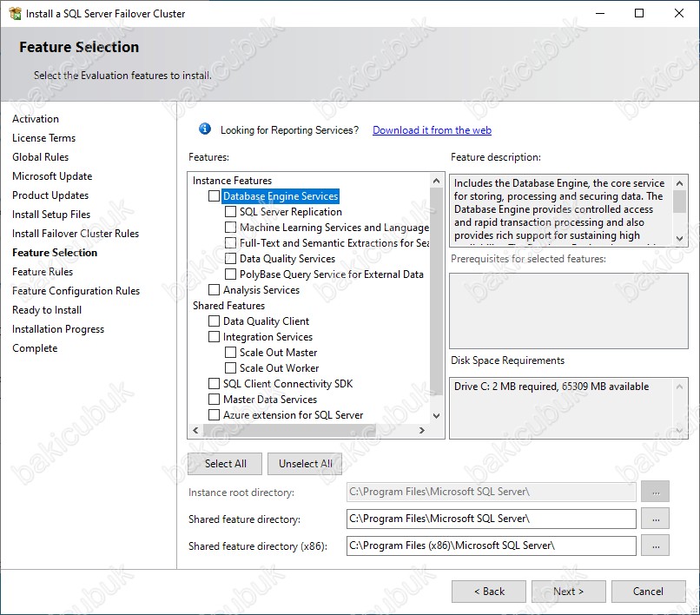Close the setup window
700x615 pixels.
coord(679,13)
